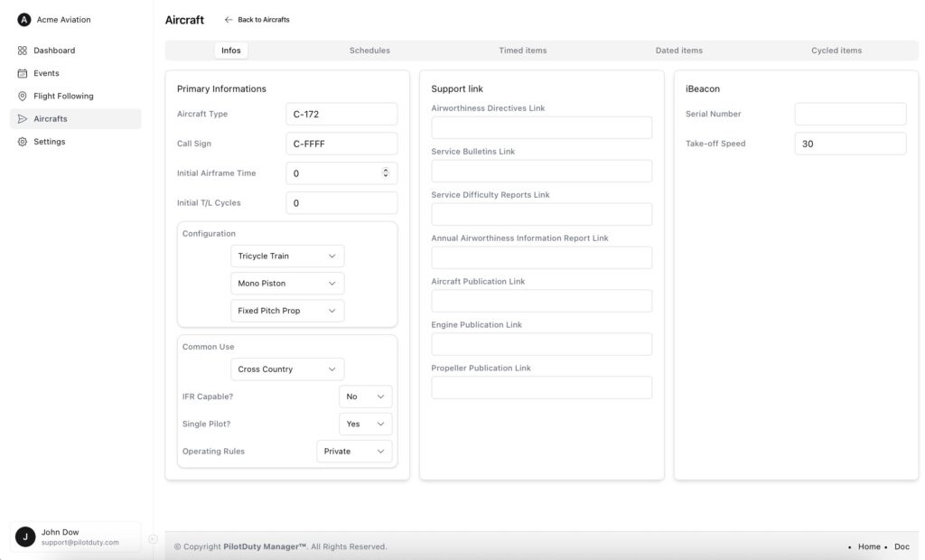Click the John Dow user avatar
The width and height of the screenshot is (925, 560).
[25, 537]
